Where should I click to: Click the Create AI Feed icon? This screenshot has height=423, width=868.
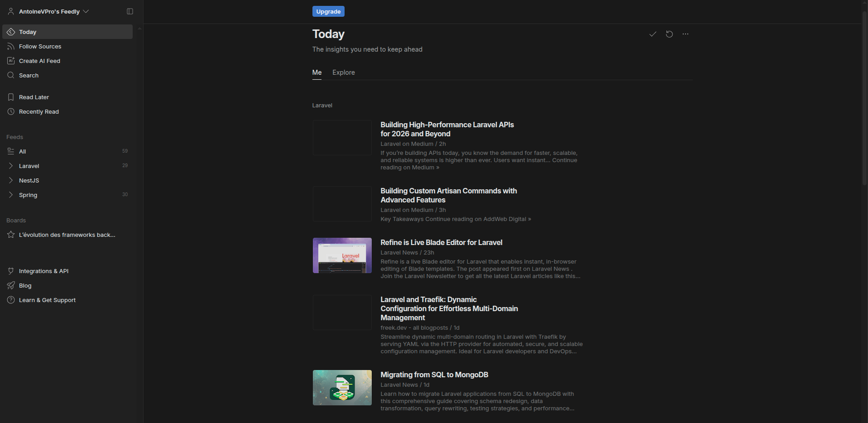coord(11,61)
